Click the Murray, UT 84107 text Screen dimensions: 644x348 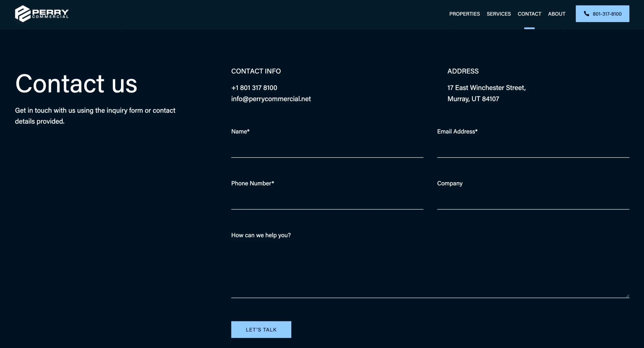click(x=473, y=99)
